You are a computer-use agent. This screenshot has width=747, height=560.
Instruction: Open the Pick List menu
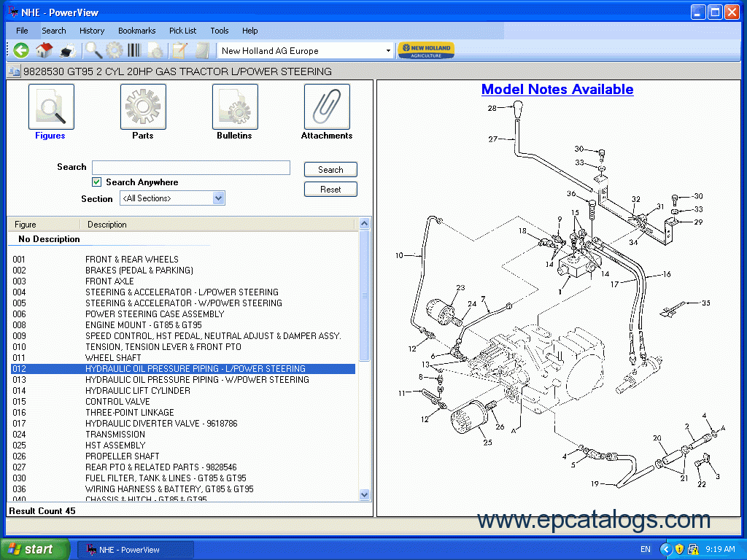[182, 31]
